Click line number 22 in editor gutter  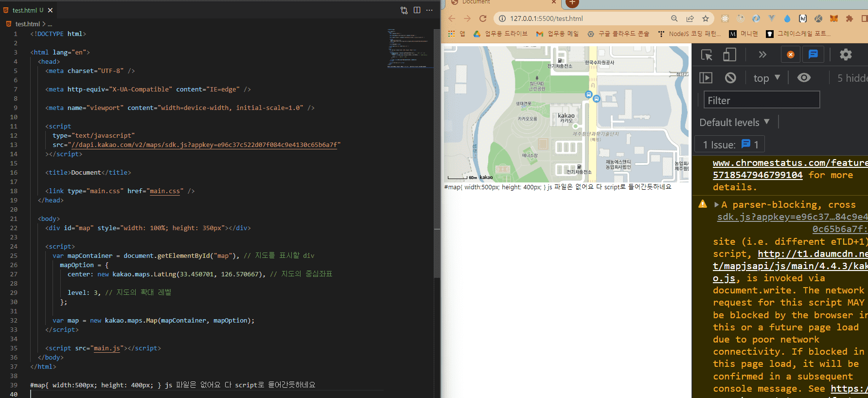coord(14,228)
